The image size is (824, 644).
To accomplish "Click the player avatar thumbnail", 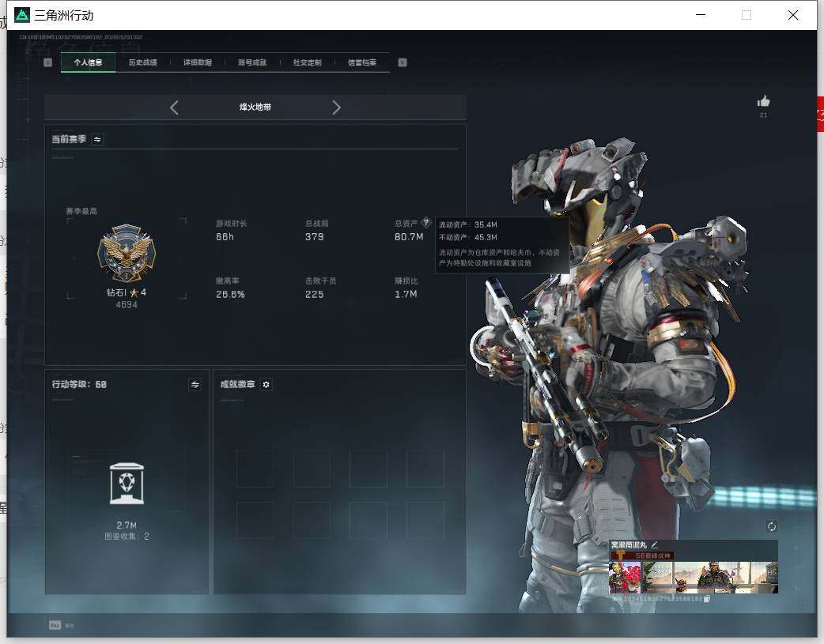I will (x=625, y=577).
